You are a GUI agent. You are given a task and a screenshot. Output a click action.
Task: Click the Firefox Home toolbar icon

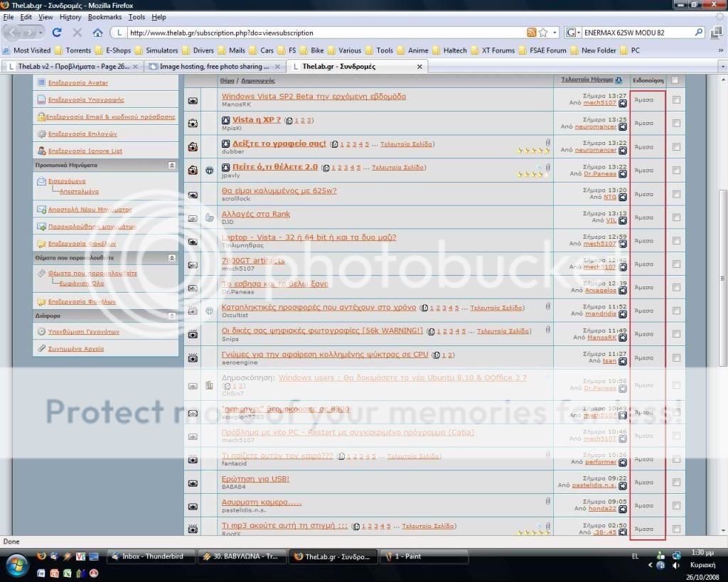point(97,33)
